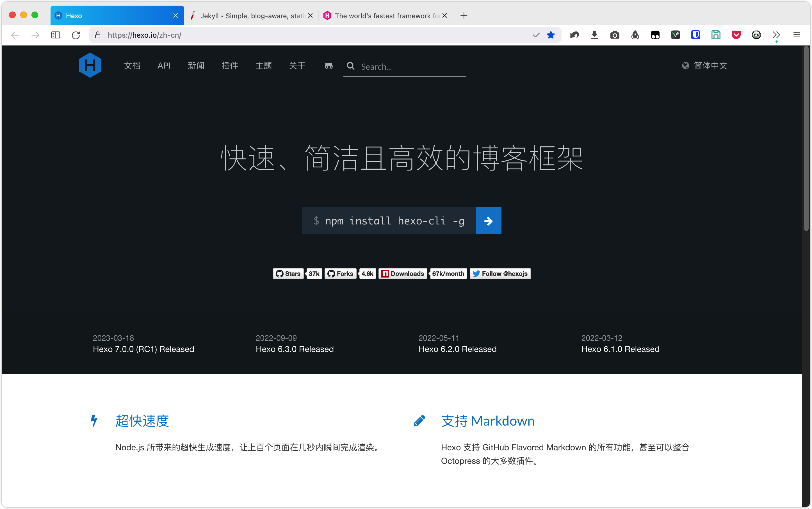This screenshot has height=509, width=812.
Task: Open the 新闻 nav item
Action: pyautogui.click(x=196, y=66)
